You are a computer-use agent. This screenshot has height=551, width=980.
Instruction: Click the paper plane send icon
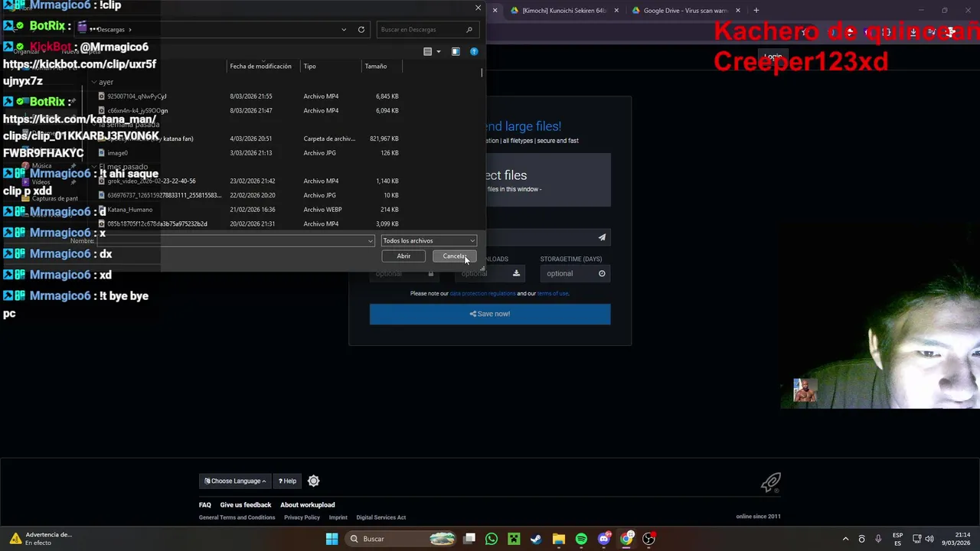(x=602, y=237)
